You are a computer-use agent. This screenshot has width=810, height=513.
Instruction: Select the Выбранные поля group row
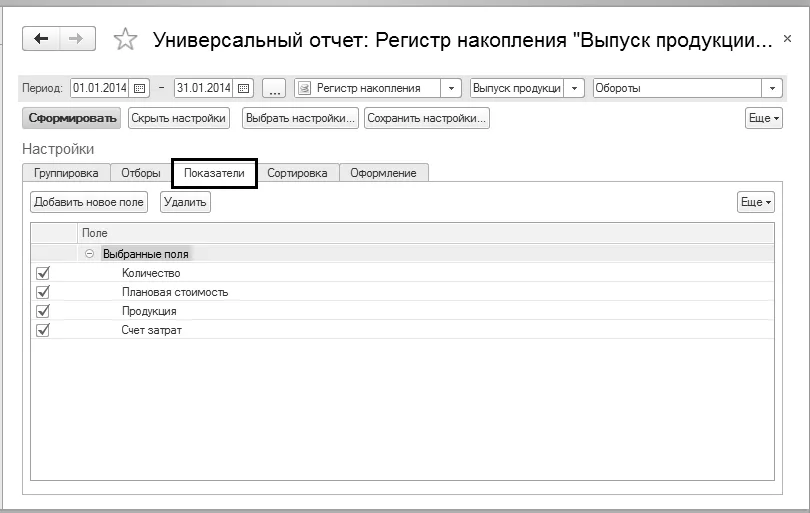pos(402,254)
